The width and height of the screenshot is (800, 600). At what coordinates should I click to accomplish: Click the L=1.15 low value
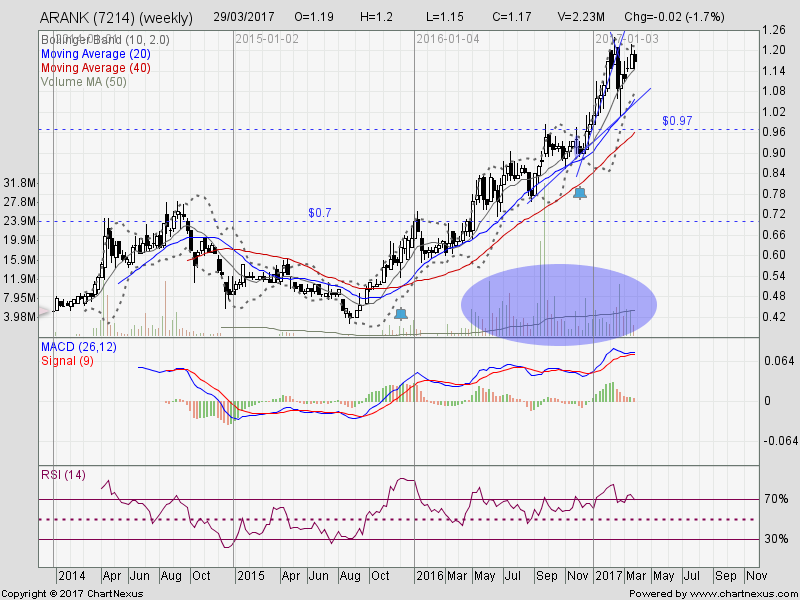[x=445, y=17]
